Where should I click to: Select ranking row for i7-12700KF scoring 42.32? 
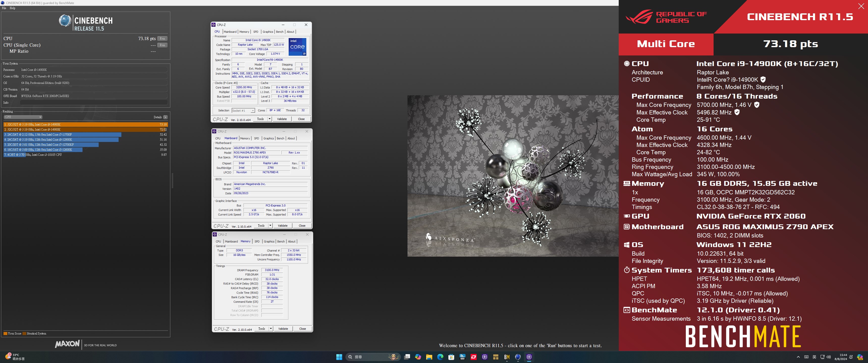86,145
